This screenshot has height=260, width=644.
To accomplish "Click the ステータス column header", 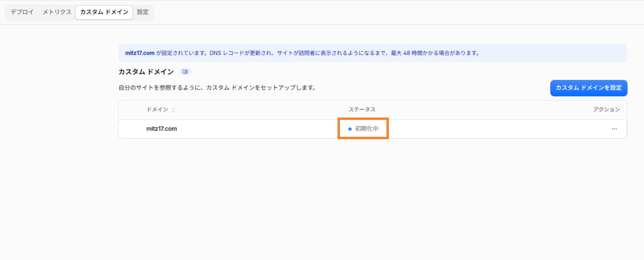I will point(362,110).
